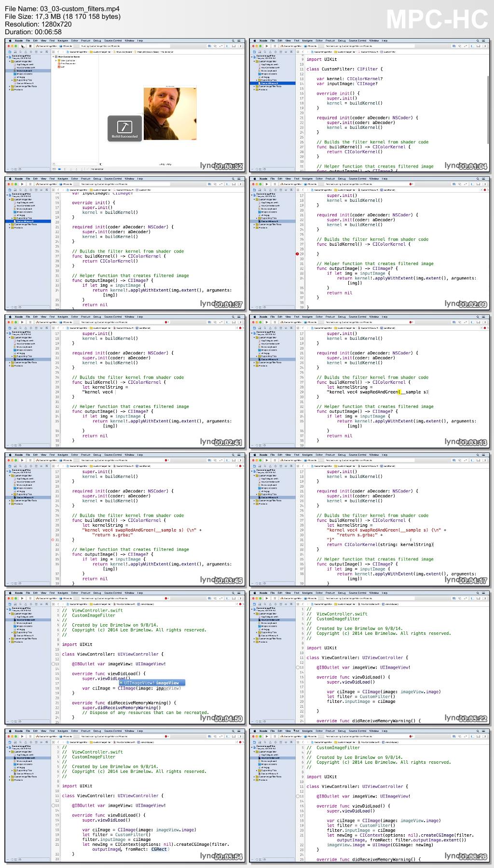This screenshot has width=494, height=868.
Task: Click error marker at line 13 in 00:06:26 frame
Action: [x=298, y=796]
